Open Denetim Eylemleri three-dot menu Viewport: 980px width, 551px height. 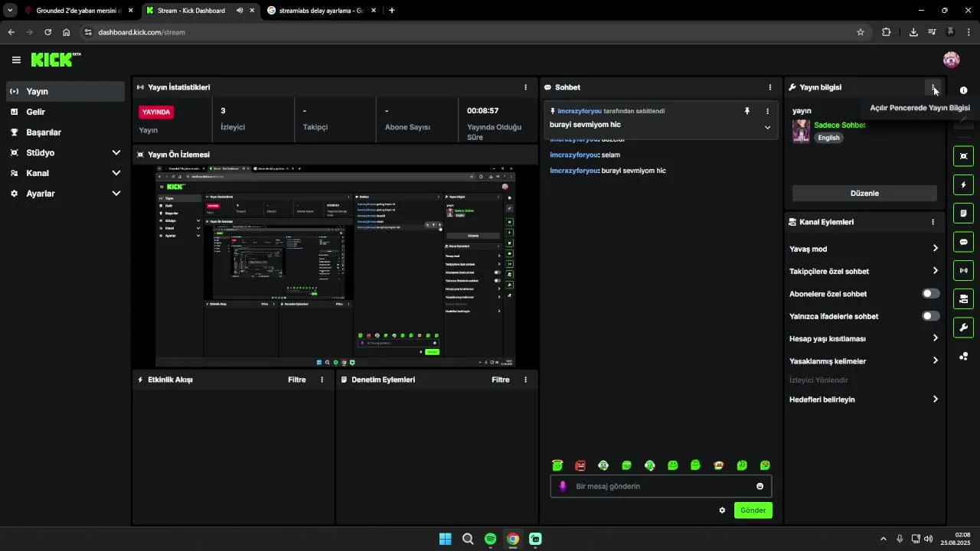pyautogui.click(x=525, y=380)
